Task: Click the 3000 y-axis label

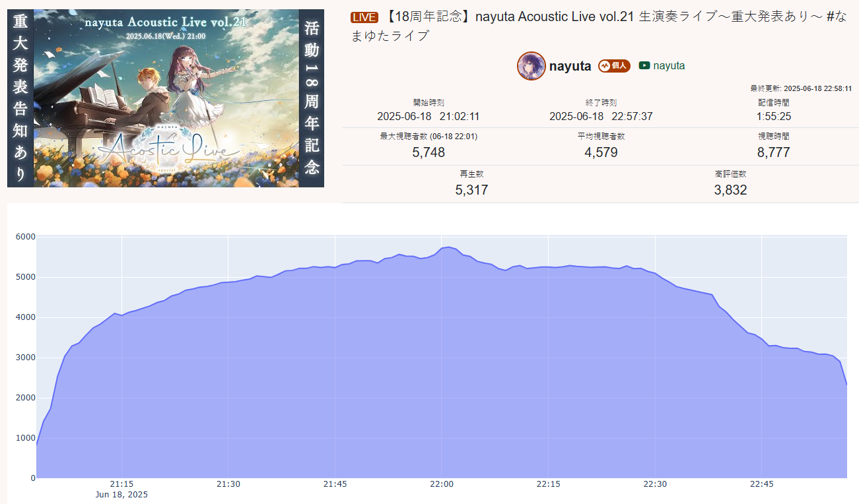Action: click(x=26, y=358)
